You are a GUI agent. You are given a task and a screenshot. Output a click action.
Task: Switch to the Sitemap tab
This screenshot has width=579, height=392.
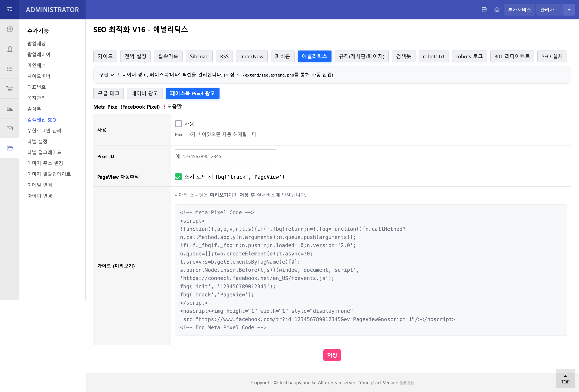click(199, 56)
